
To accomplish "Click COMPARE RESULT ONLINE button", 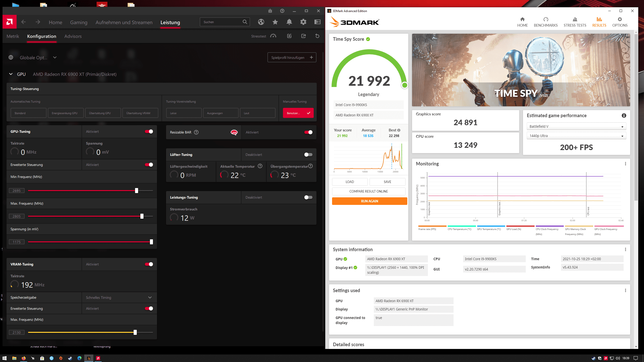I will [x=369, y=191].
